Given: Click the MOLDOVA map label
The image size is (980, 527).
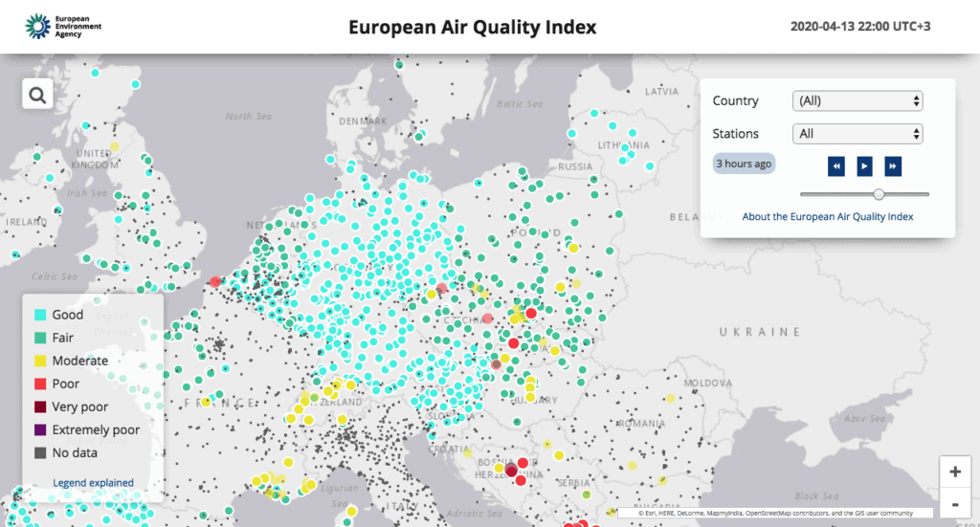Looking at the screenshot, I should tap(707, 383).
